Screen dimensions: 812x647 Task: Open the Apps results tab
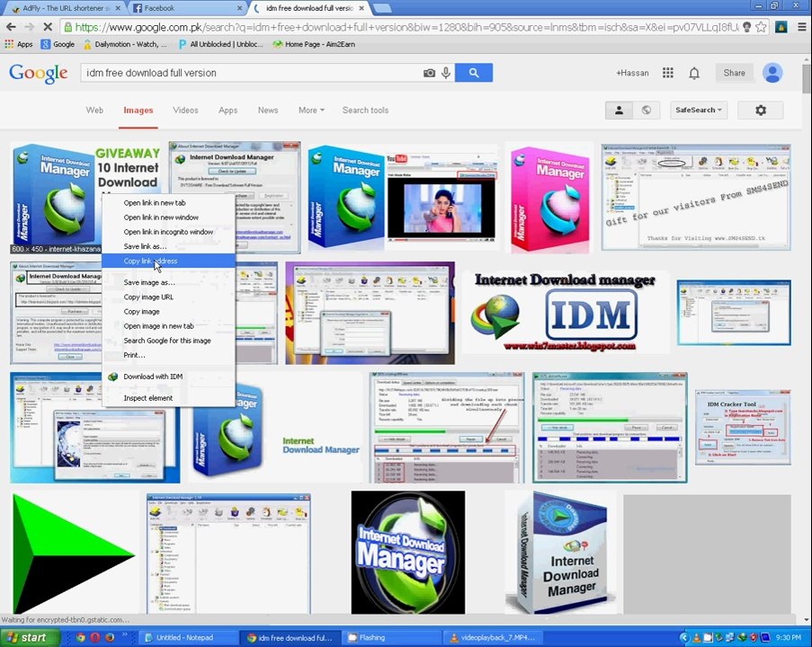click(228, 111)
